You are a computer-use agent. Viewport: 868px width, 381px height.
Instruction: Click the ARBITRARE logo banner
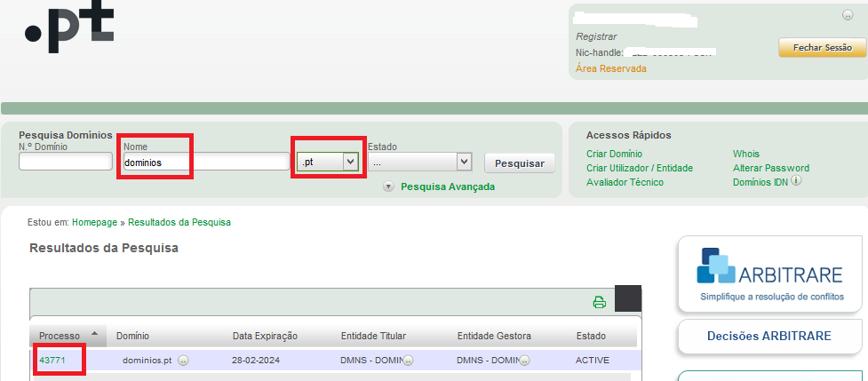pyautogui.click(x=770, y=274)
